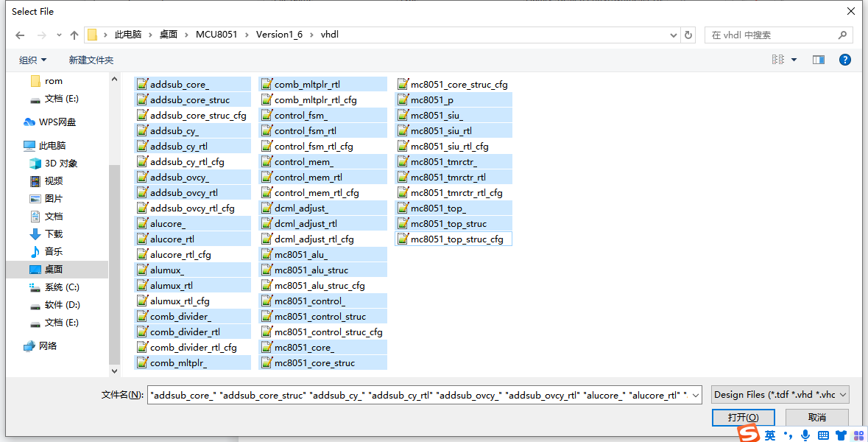Click the Sogou microphone voice icon

[x=805, y=435]
